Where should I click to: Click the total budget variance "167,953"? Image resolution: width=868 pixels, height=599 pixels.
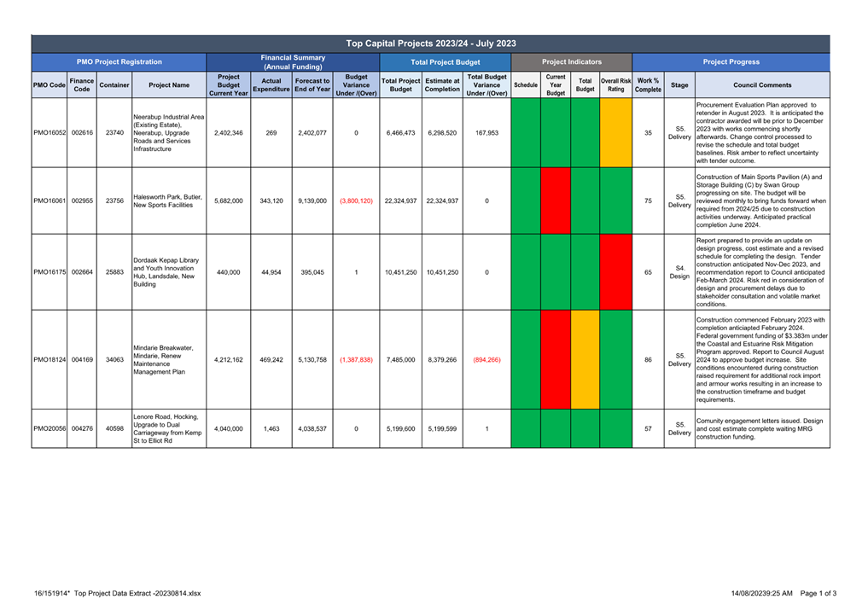(486, 133)
